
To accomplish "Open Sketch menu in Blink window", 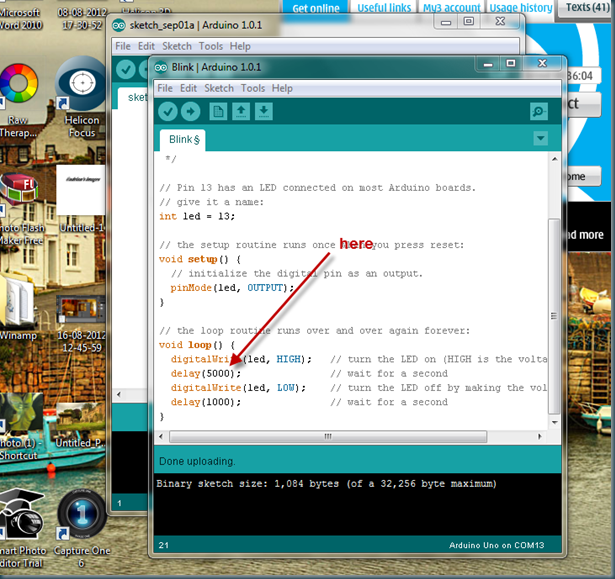I will [x=219, y=88].
